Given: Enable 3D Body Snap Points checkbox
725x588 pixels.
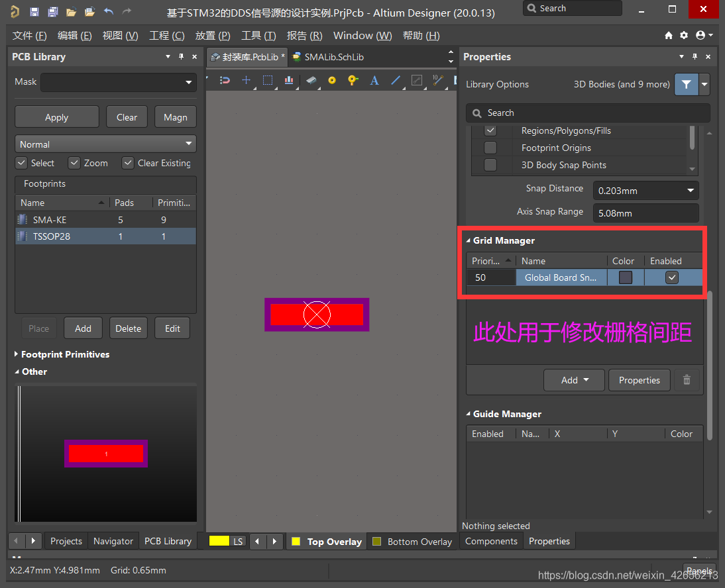Looking at the screenshot, I should coord(490,165).
